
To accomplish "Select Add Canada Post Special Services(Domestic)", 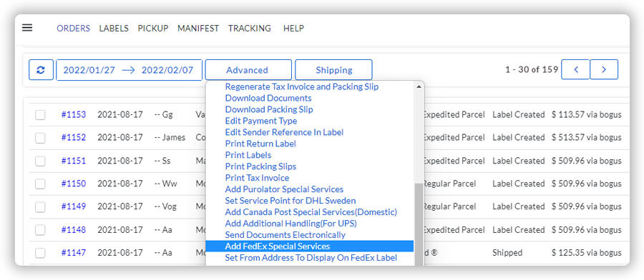I will click(x=311, y=212).
